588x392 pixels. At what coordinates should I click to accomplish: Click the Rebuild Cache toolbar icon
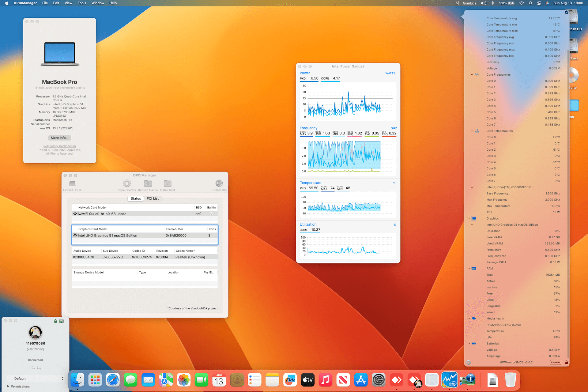pyautogui.click(x=148, y=184)
